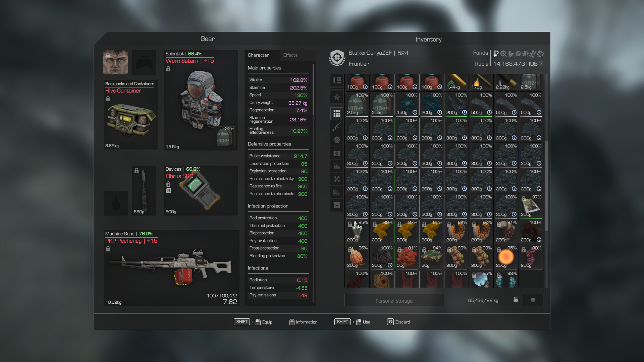Image resolution: width=644 pixels, height=362 pixels.
Task: Toggle lock on PKP Pecheneg
Action: pos(108,249)
